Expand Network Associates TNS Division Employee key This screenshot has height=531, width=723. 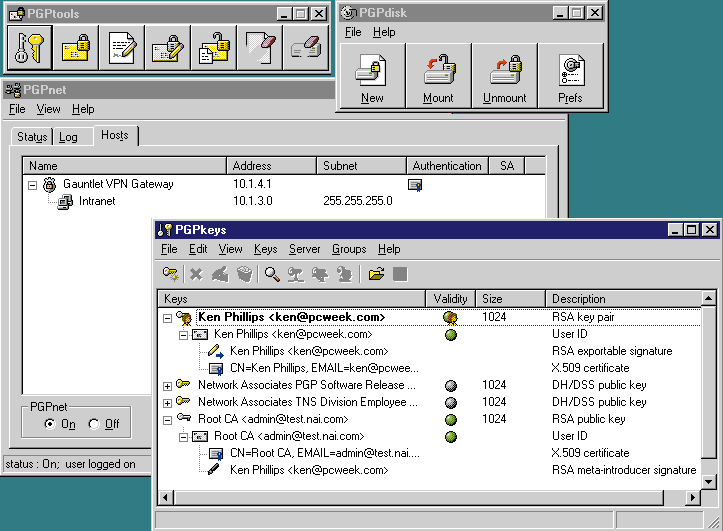click(x=167, y=403)
